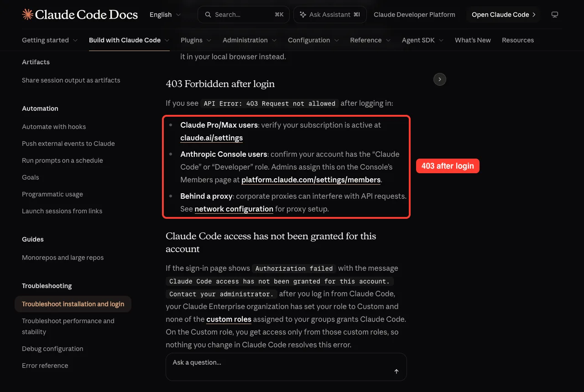The height and width of the screenshot is (392, 584).
Task: Select Run prompts on a schedule
Action: point(63,160)
